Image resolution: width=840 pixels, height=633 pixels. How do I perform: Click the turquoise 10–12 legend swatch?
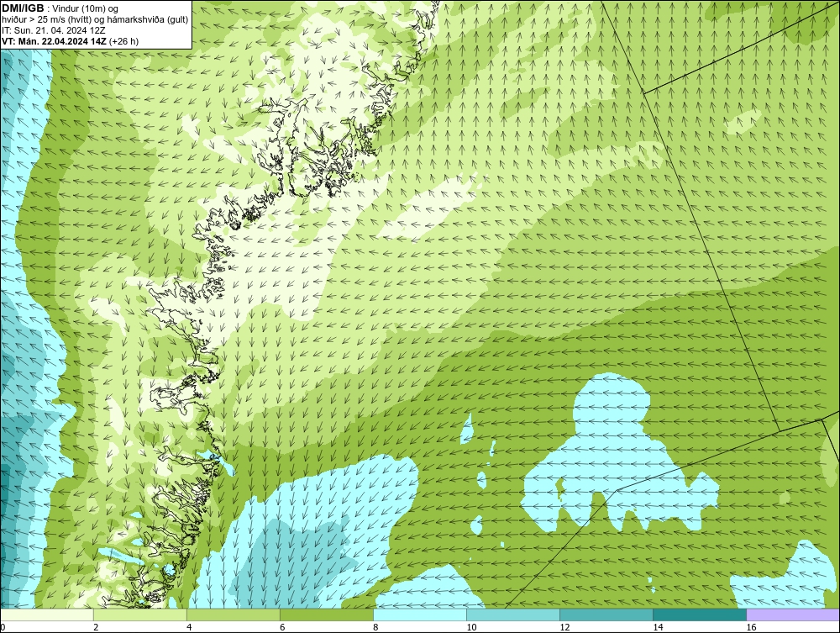coord(513,615)
